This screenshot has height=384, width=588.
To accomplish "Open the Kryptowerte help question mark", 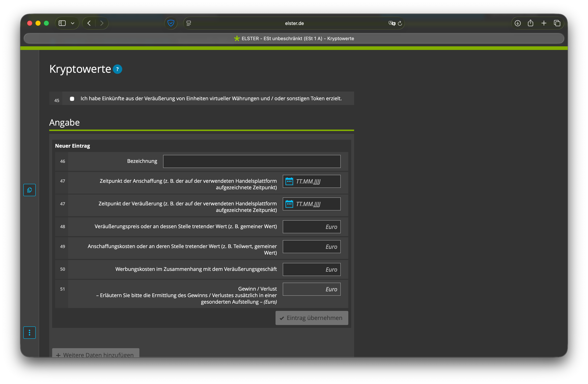I will (x=117, y=69).
